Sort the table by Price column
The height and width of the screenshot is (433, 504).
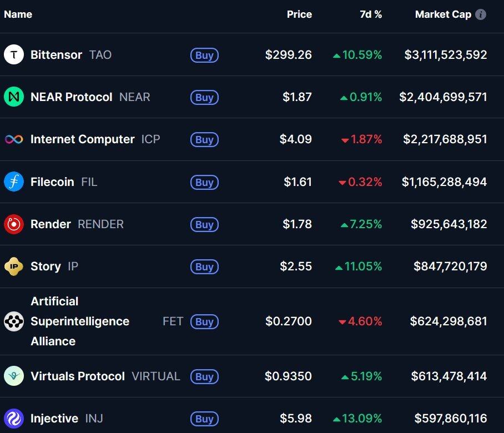pos(299,14)
